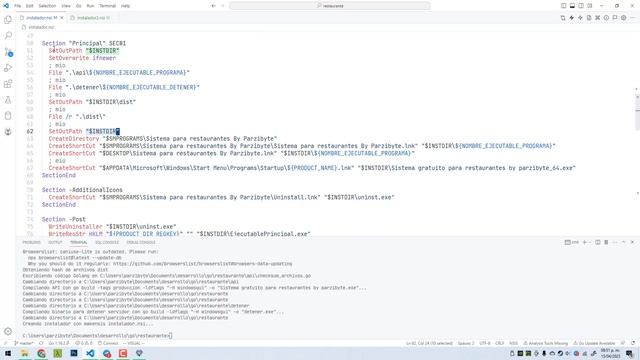Screen dimensions: 640x360
Task: Toggle the primary side bar layout icon
Action: point(563,6)
